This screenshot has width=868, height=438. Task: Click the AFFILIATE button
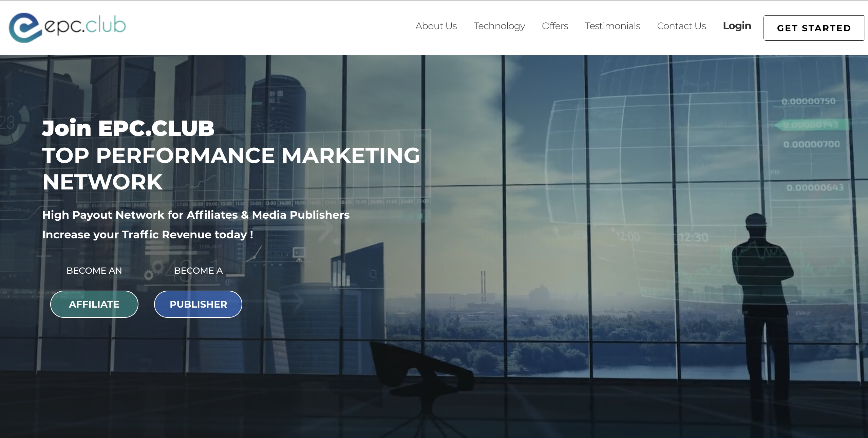(x=94, y=304)
